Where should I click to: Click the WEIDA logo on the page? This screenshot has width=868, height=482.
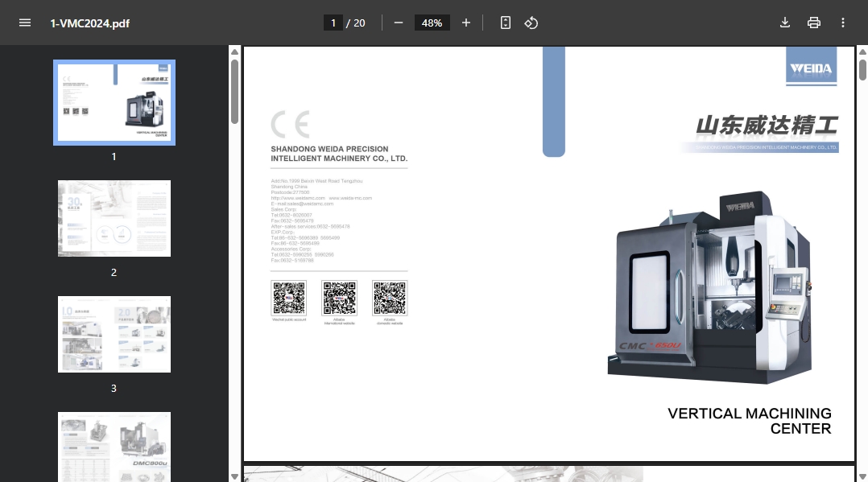[x=811, y=68]
